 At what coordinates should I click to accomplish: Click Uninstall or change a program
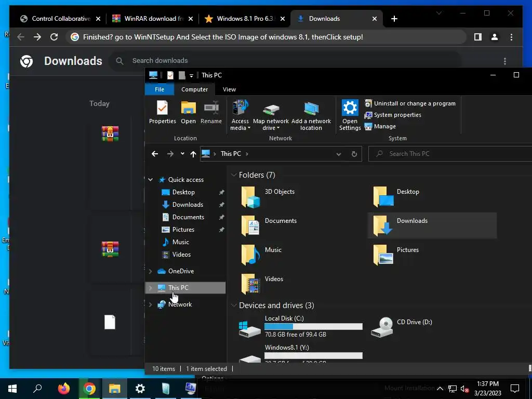[410, 103]
